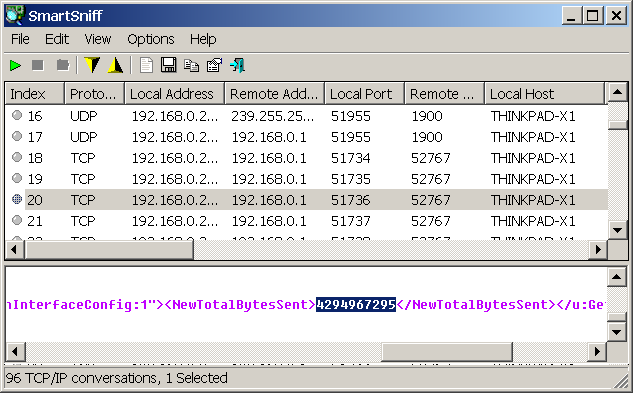The image size is (633, 393).
Task: Click index number 18 in the list
Action: point(35,158)
